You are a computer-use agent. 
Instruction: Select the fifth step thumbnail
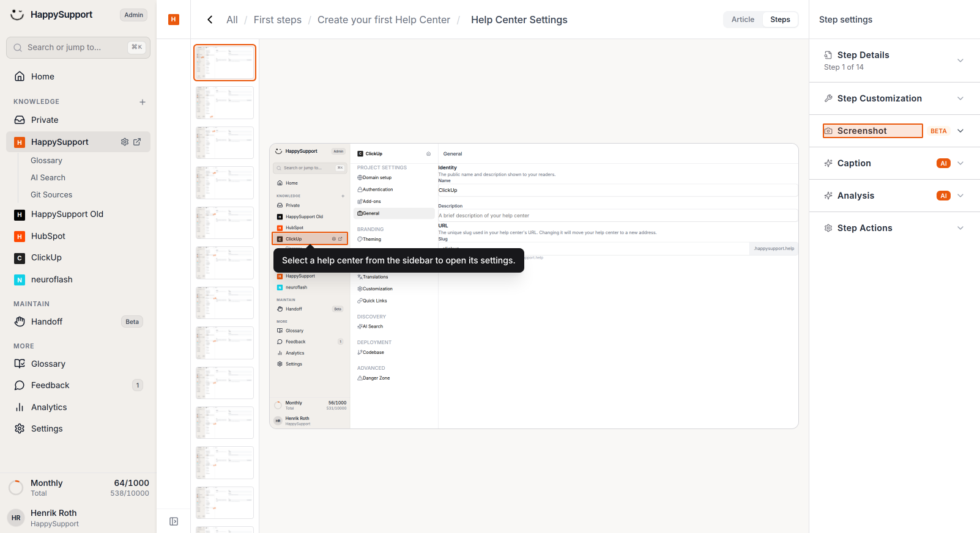point(225,222)
